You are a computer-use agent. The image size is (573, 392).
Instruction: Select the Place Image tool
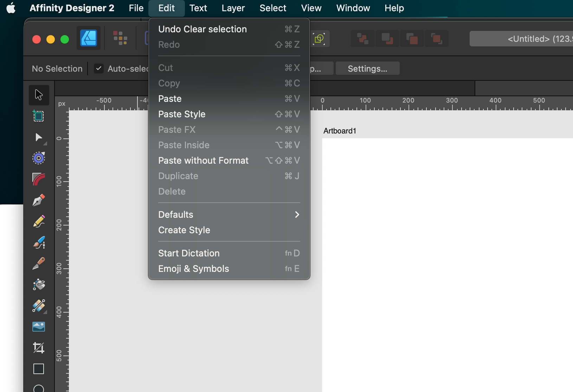tap(39, 327)
